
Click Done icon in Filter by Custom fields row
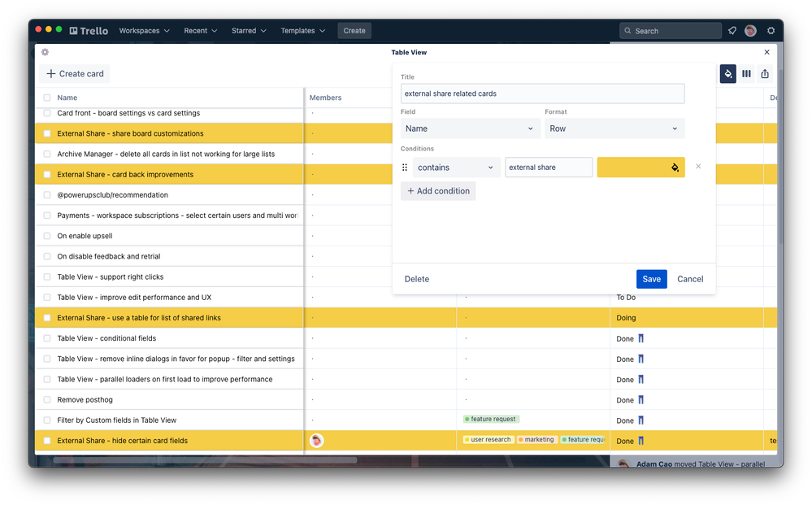640,420
